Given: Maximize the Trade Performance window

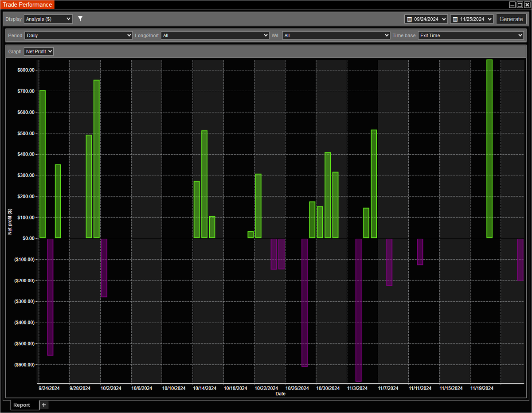Looking at the screenshot, I should coord(520,5).
